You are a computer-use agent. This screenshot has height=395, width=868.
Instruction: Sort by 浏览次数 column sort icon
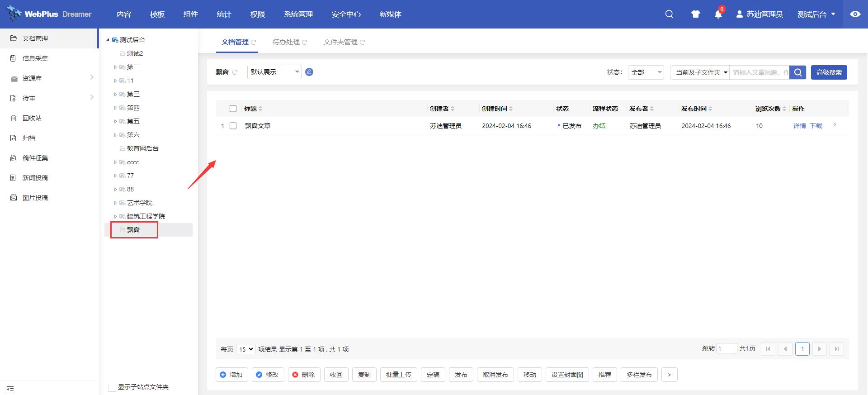point(784,109)
